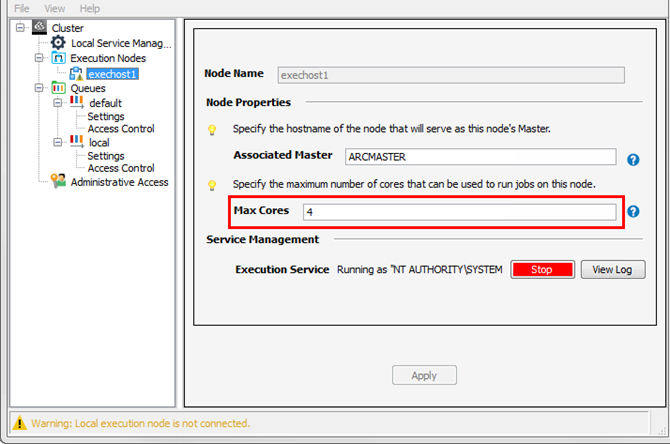Click the Execution Nodes folder icon

coord(59,57)
